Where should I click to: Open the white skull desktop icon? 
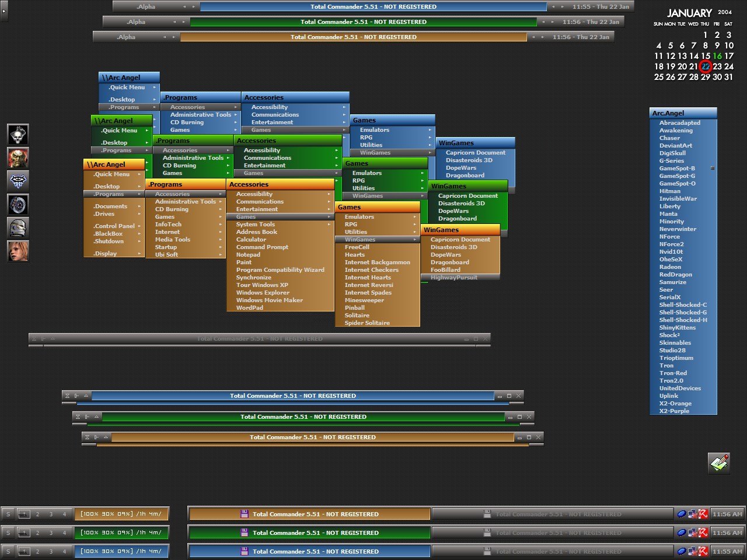tap(18, 135)
